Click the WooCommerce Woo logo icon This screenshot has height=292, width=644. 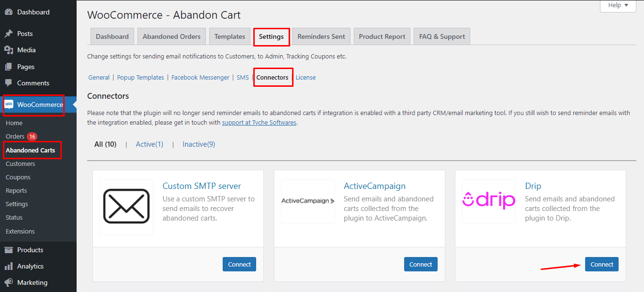tap(9, 105)
